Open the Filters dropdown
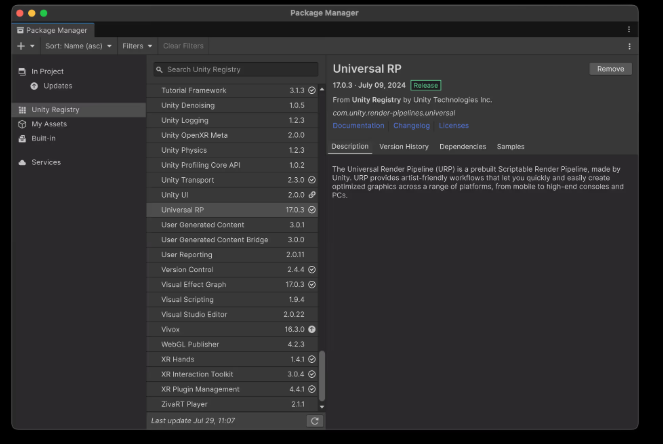The height and width of the screenshot is (444, 663). coord(137,46)
